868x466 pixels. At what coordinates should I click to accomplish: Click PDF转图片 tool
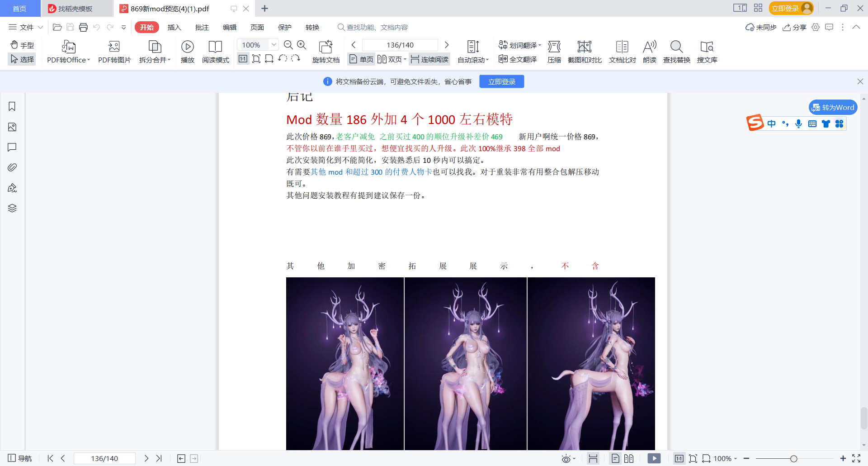(114, 52)
